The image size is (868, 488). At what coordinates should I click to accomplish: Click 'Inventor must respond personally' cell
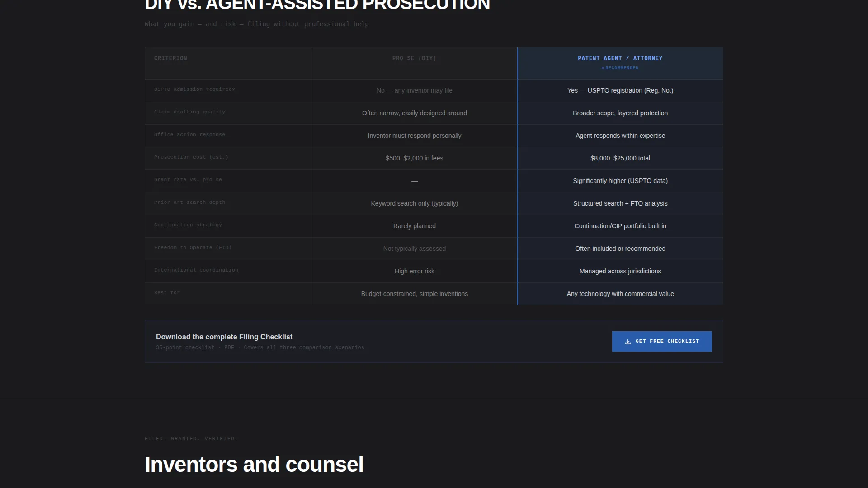point(415,136)
